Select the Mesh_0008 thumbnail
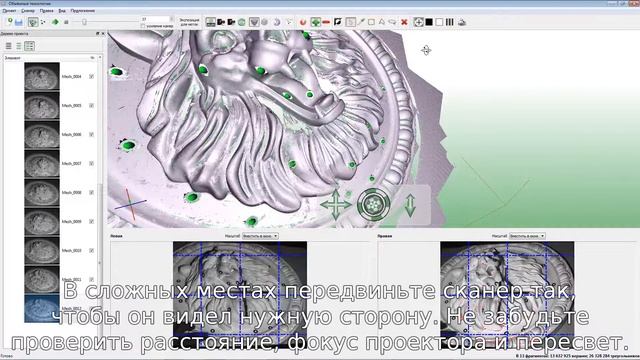 (42, 192)
